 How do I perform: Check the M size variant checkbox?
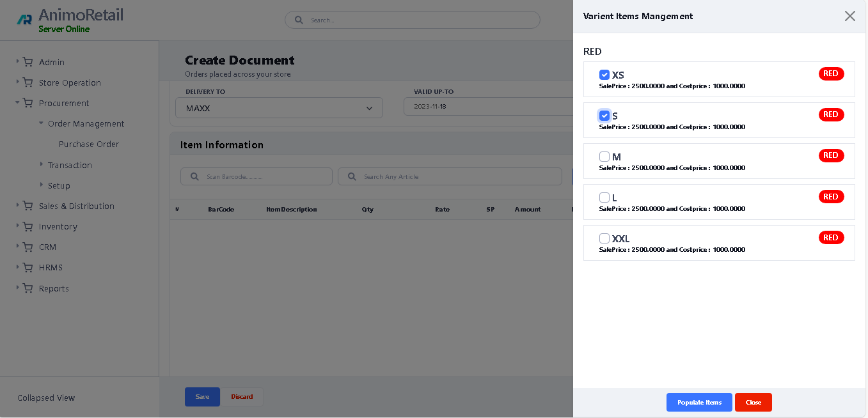[604, 157]
